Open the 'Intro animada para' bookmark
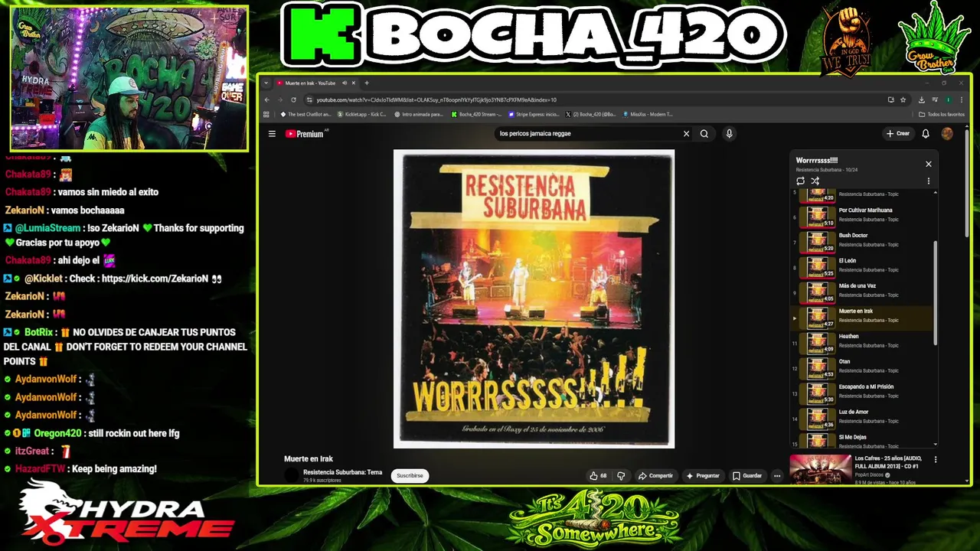980x551 pixels. point(419,115)
